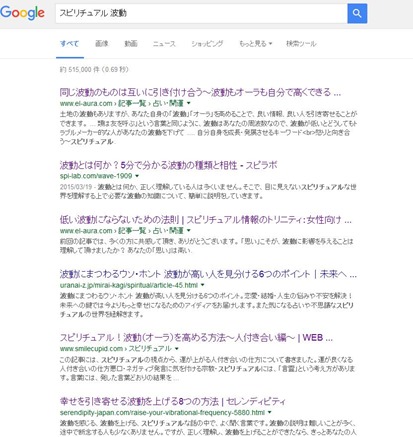This screenshot has height=437, width=413.
Task: Open the Google logo homepage link
Action: pos(22,13)
